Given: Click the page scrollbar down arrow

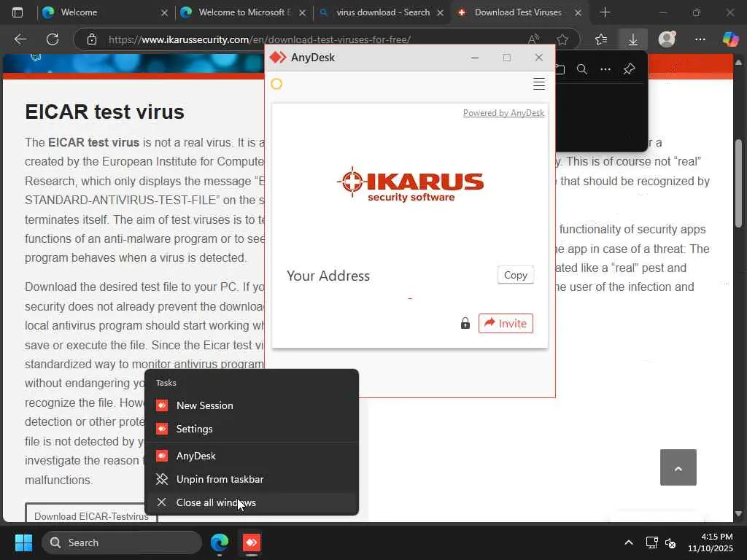Looking at the screenshot, I should 739,514.
